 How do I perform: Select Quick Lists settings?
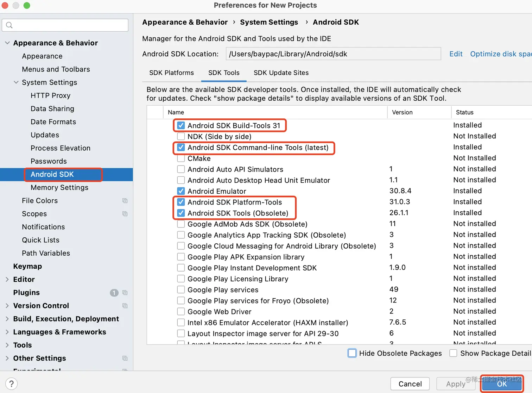(x=40, y=240)
